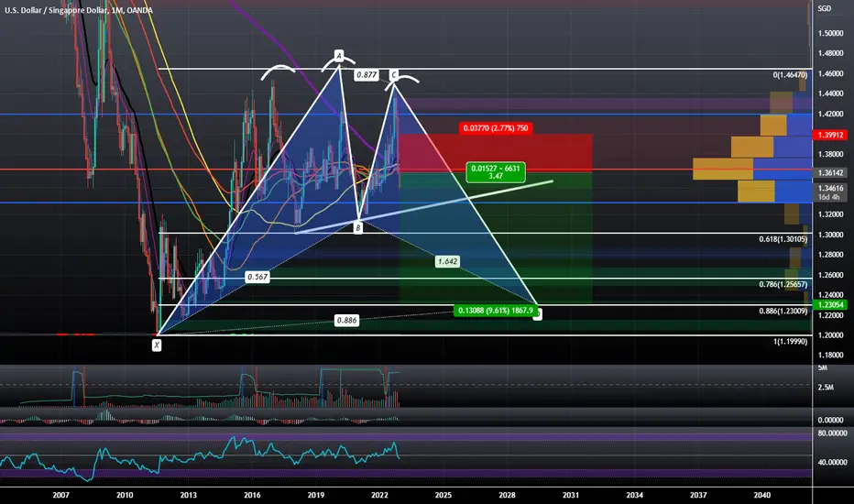Click the 2007 mark on time axis

[x=61, y=495]
